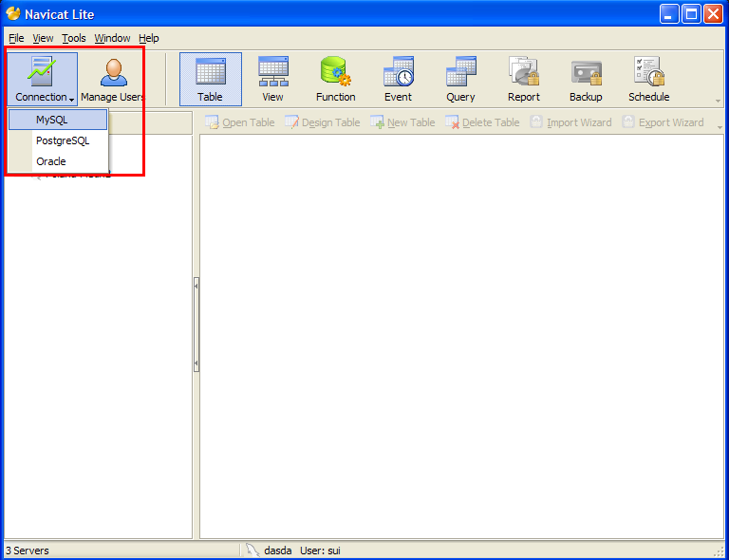Launch the Import Wizard
The image size is (729, 560).
(x=570, y=122)
